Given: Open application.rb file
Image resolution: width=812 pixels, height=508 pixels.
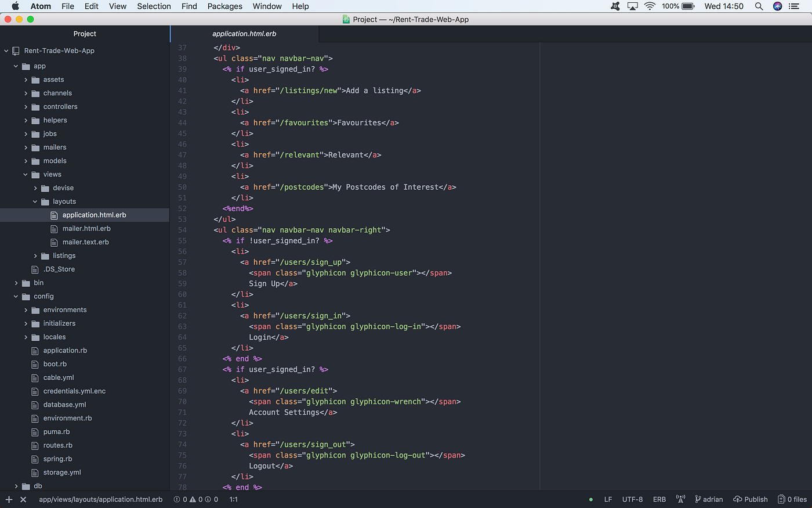Looking at the screenshot, I should 65,351.
